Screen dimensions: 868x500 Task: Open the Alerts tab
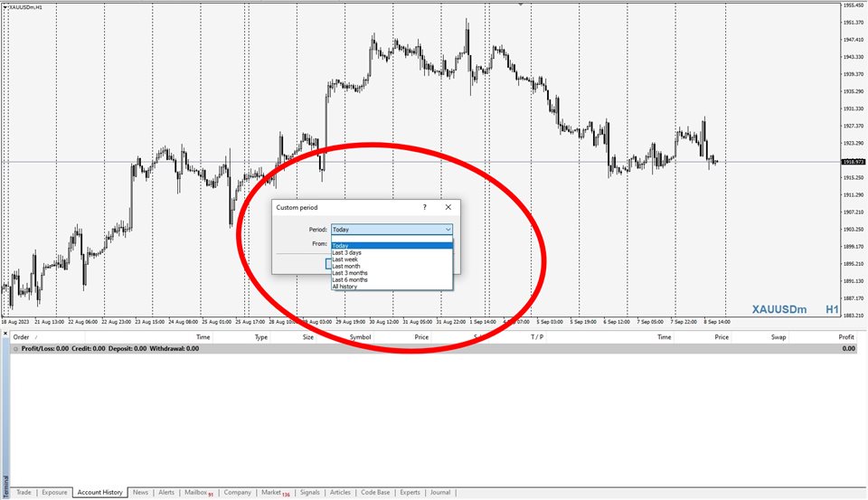pos(166,492)
